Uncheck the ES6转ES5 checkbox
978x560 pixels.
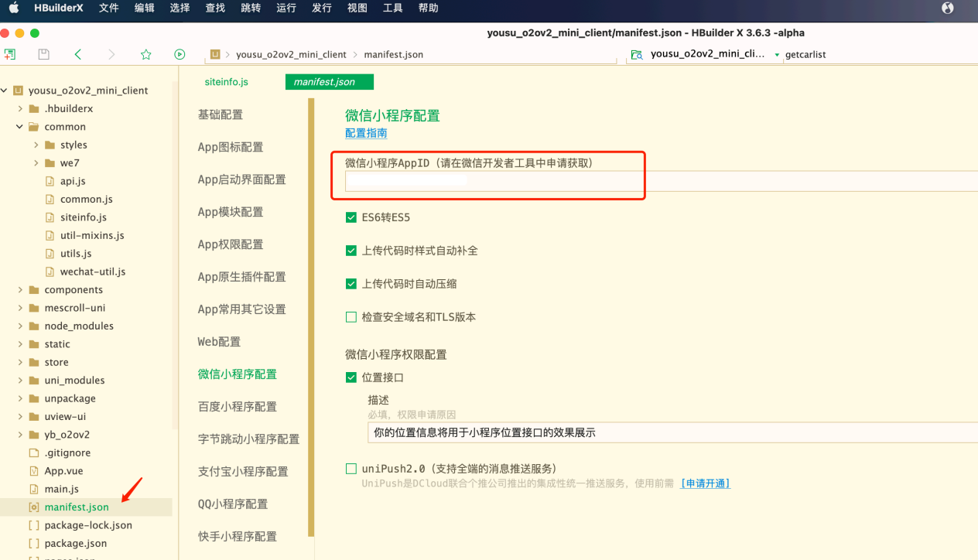point(351,218)
